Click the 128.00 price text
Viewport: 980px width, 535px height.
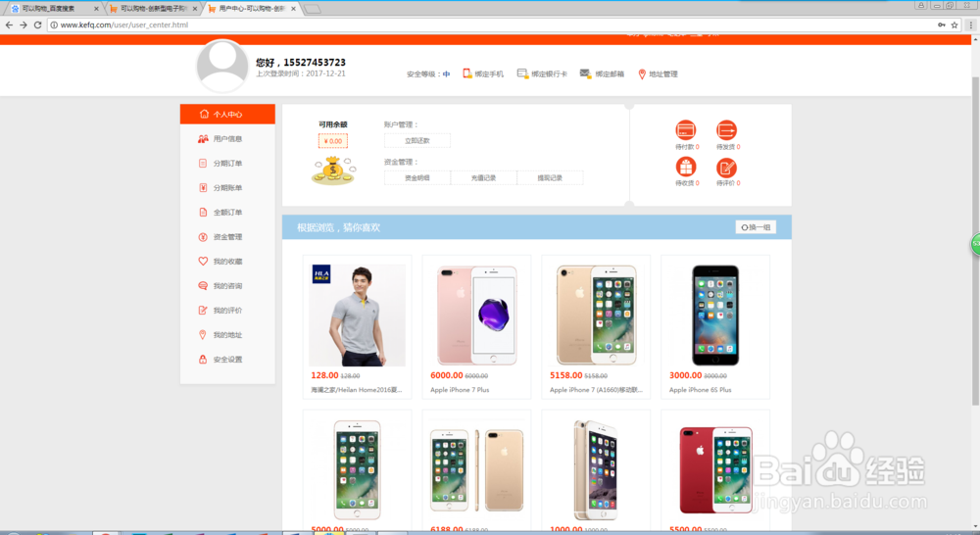(324, 375)
